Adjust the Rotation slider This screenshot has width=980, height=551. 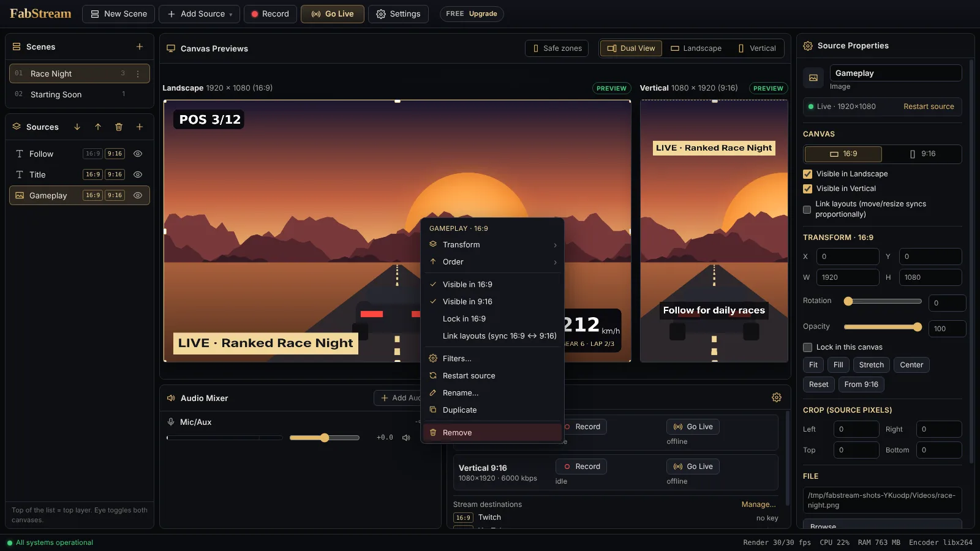[x=883, y=301]
